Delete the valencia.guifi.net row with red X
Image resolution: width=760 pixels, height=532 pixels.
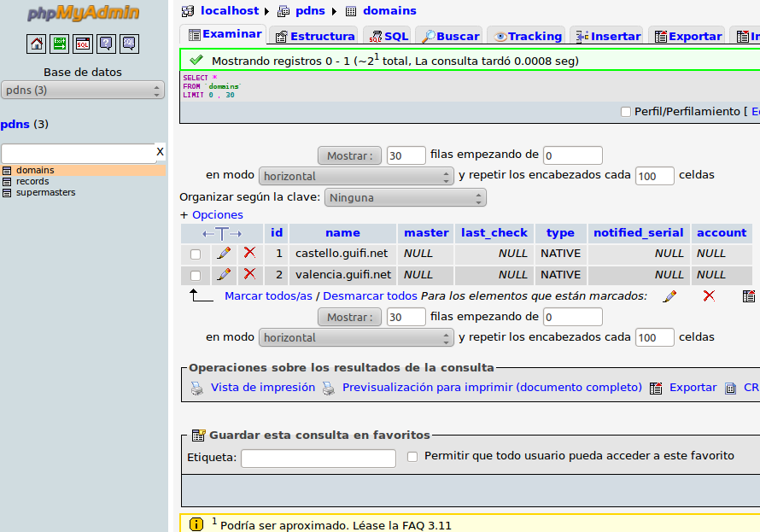coord(249,274)
